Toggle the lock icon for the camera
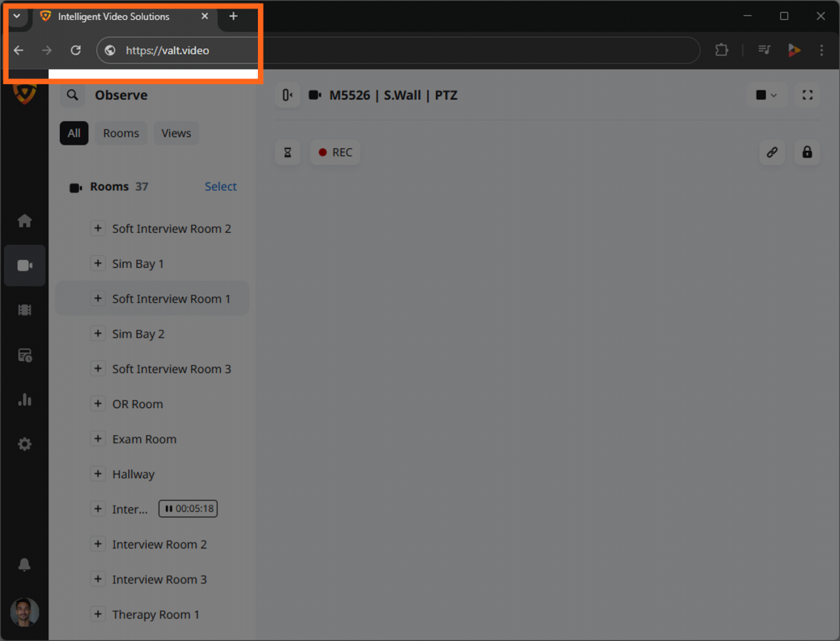840x641 pixels. click(x=807, y=152)
